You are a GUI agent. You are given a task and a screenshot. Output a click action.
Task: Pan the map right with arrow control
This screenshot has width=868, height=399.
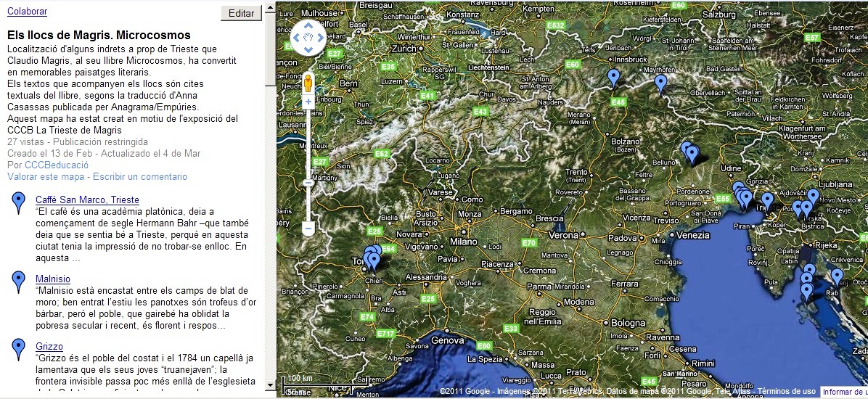[320, 38]
